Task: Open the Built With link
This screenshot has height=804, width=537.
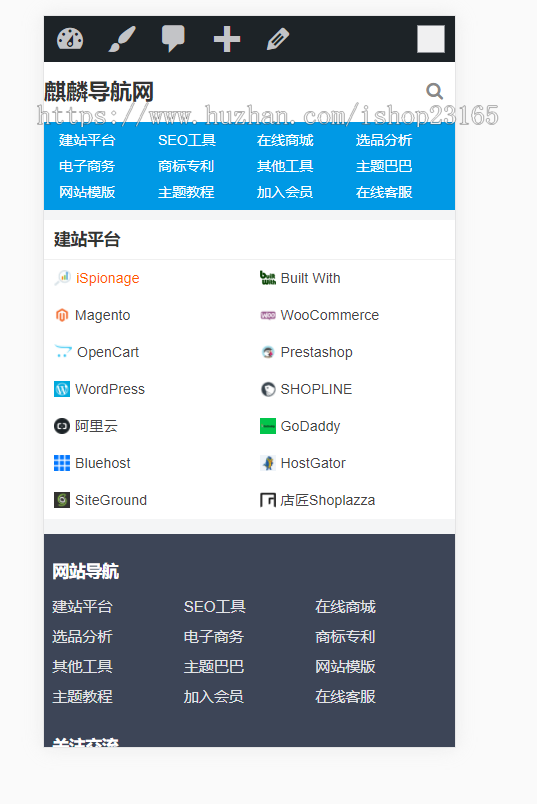Action: (310, 278)
